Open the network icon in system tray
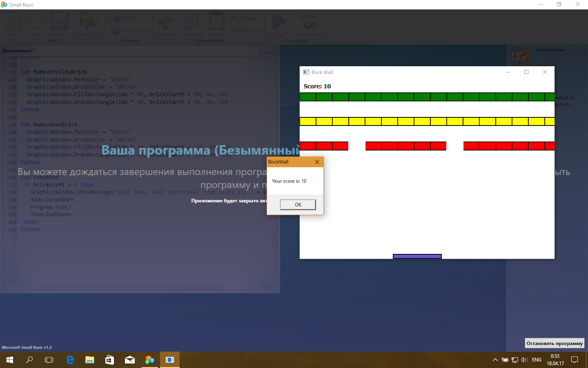The width and height of the screenshot is (588, 368). pos(515,360)
